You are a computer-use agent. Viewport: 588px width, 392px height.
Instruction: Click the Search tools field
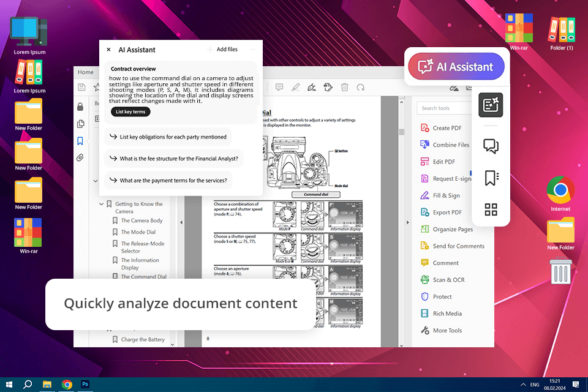tap(444, 108)
